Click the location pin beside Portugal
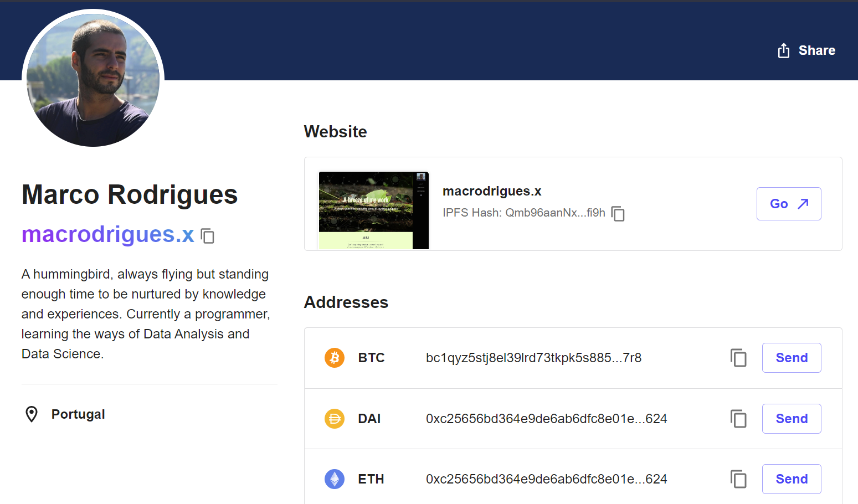The height and width of the screenshot is (504, 858). coord(32,413)
